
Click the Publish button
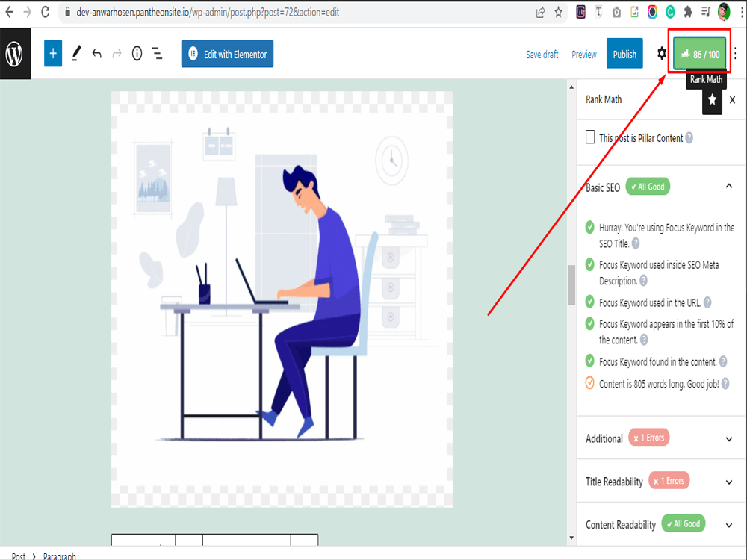[x=624, y=54]
